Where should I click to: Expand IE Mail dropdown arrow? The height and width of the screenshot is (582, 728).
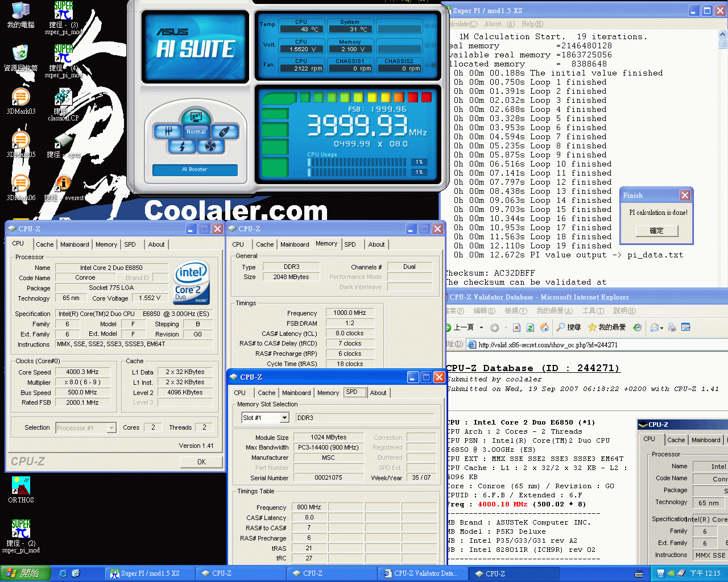pyautogui.click(x=663, y=327)
